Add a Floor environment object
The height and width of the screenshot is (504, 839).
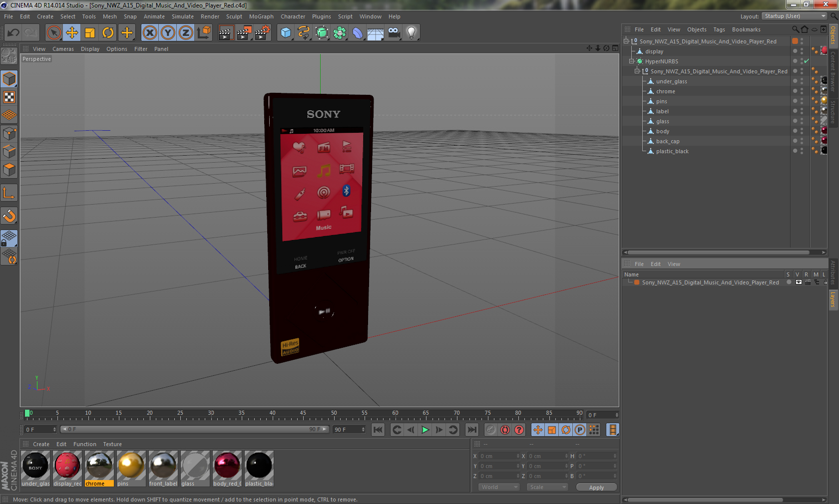[376, 33]
